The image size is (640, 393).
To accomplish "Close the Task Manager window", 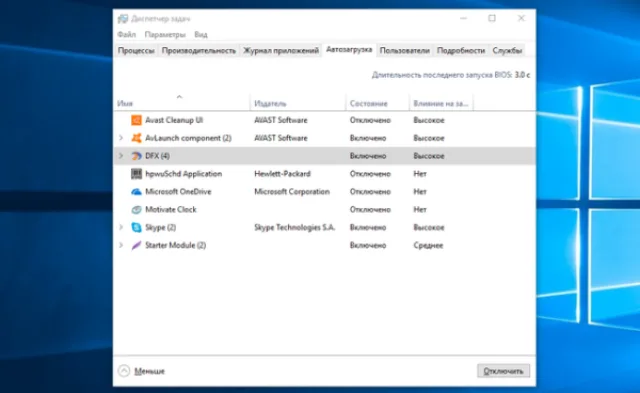I will [x=521, y=18].
